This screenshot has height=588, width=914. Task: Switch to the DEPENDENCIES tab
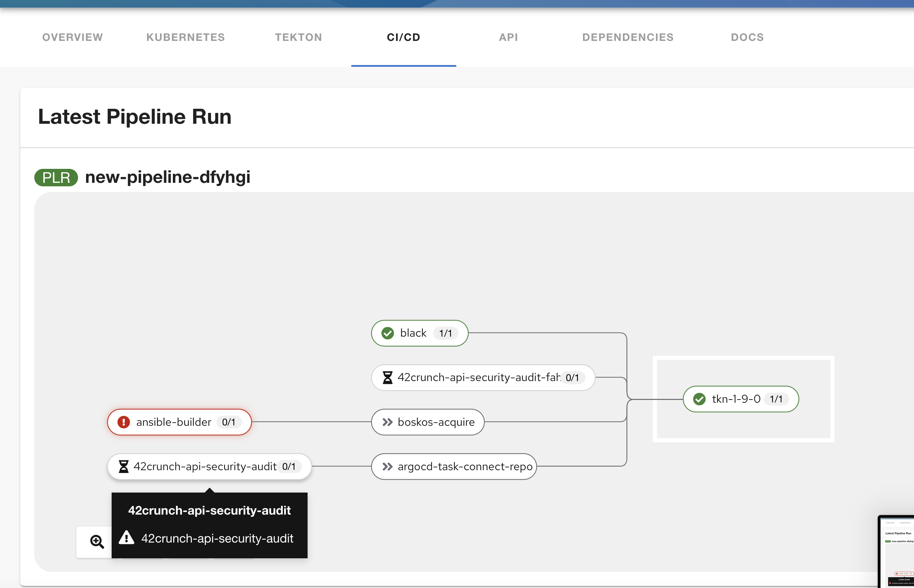pyautogui.click(x=627, y=37)
